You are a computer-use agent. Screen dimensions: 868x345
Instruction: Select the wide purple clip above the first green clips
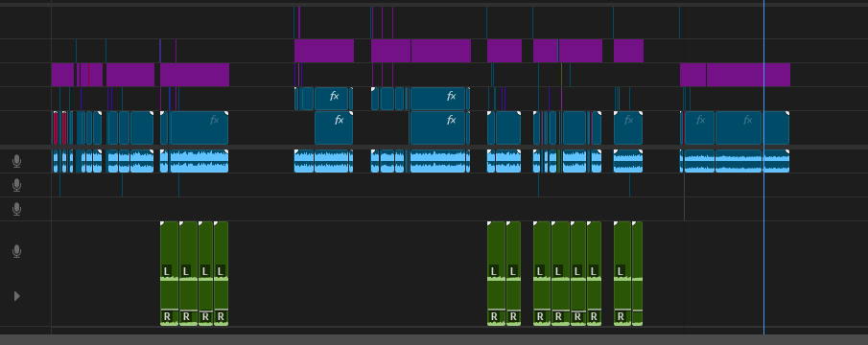(195, 75)
